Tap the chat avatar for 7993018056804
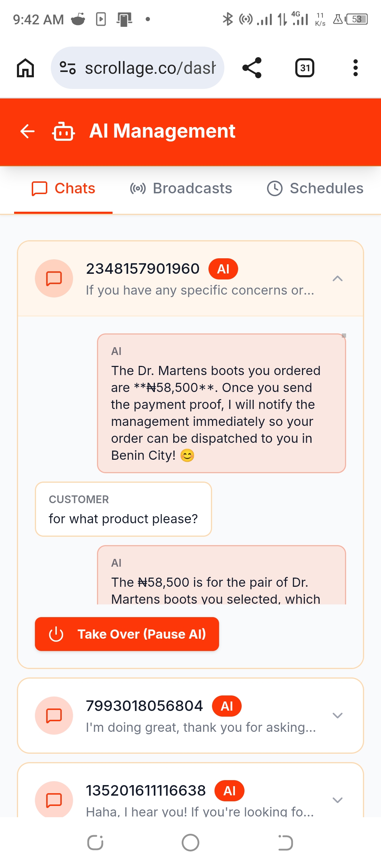Screen dimensions: 381x868 tap(54, 716)
